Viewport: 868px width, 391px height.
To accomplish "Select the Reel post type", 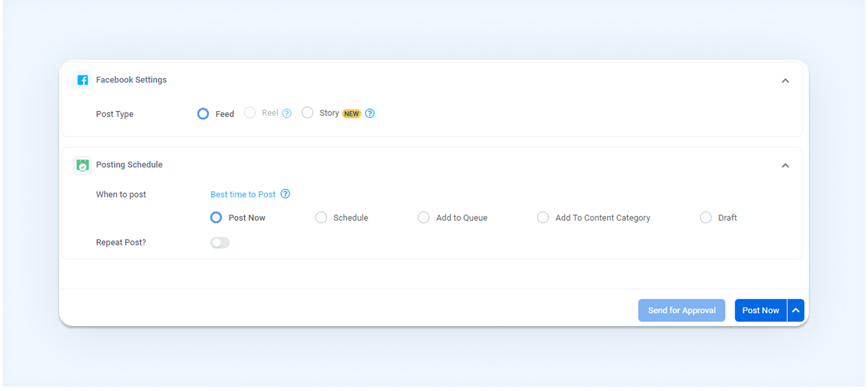I will 249,113.
